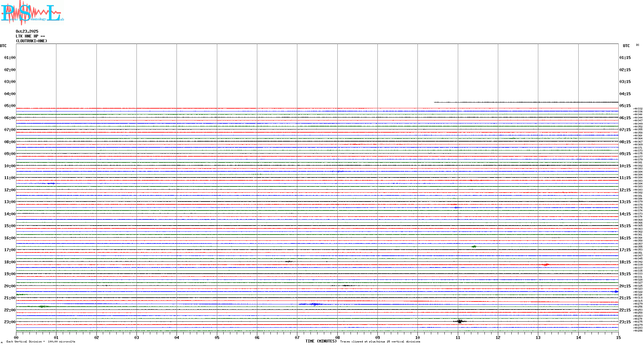Click the minute 08 tick label at bottom
This screenshot has height=346, width=644.
337,337
